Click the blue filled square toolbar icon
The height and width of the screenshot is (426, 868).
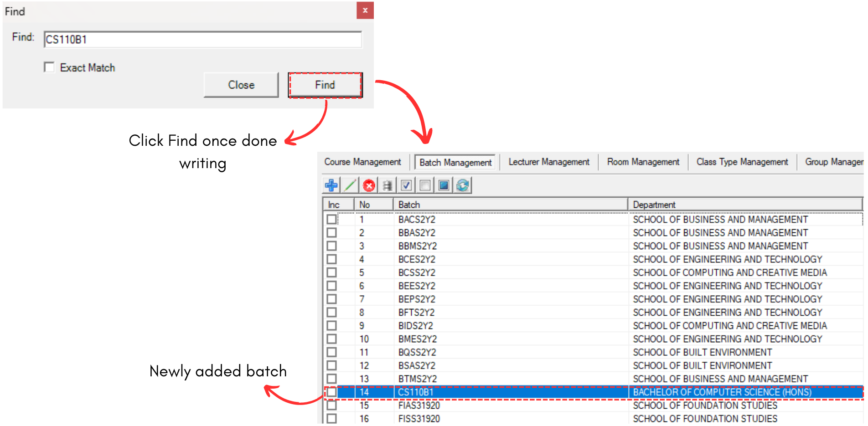[444, 185]
